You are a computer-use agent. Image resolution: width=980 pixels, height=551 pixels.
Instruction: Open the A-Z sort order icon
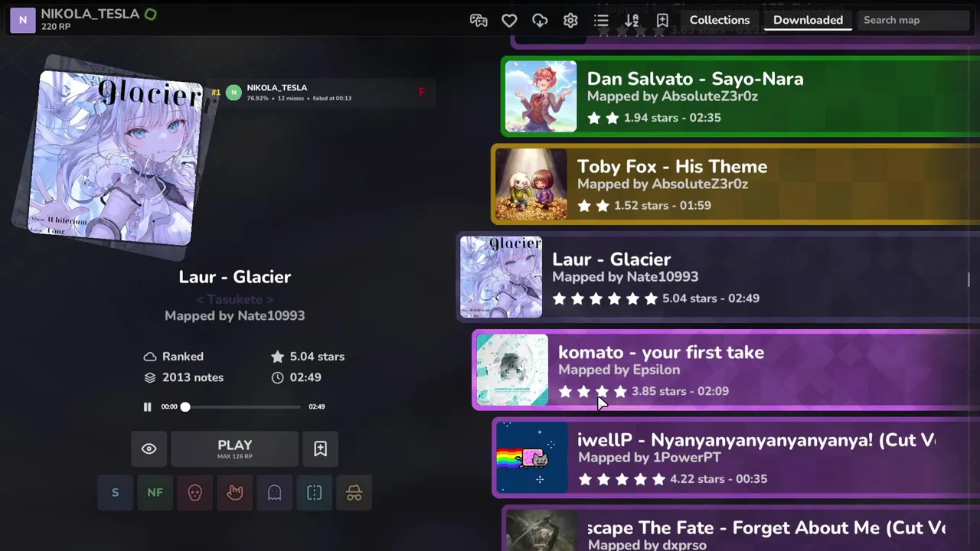[632, 21]
